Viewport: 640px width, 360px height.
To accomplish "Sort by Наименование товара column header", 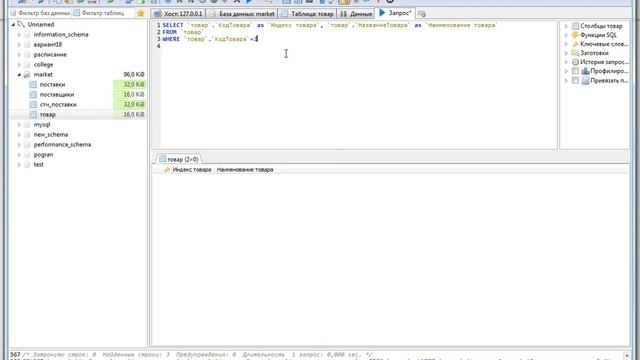I will tap(245, 170).
